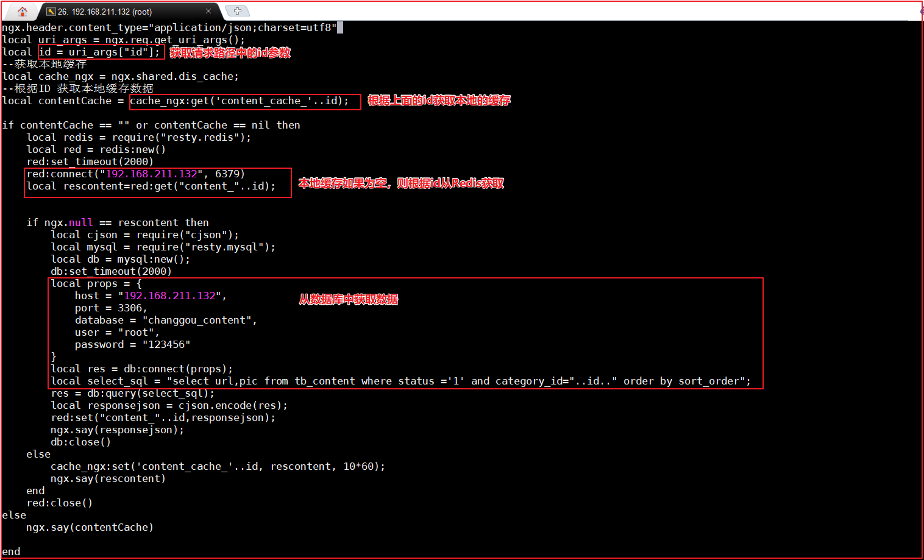Click the line 'db:set_timeout(2000)'

pyautogui.click(x=112, y=271)
